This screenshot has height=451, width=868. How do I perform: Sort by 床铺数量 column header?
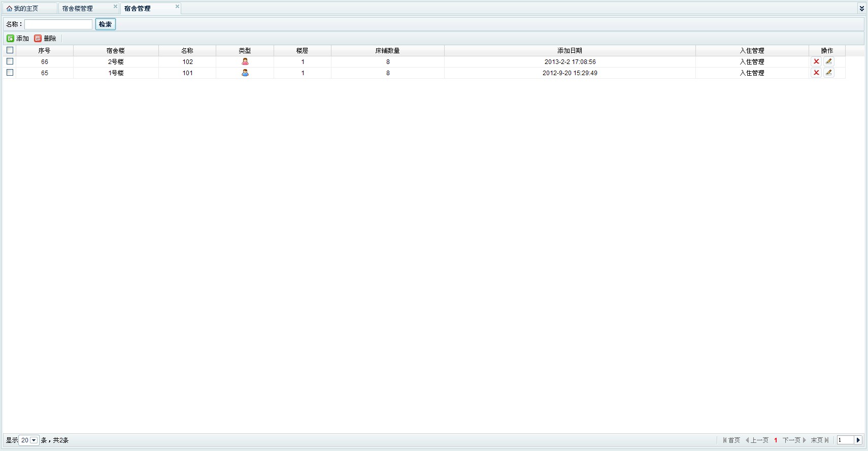click(x=388, y=51)
